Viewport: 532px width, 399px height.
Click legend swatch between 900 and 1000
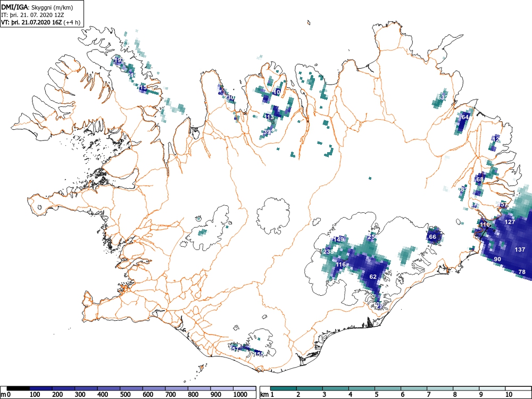(x=222, y=388)
